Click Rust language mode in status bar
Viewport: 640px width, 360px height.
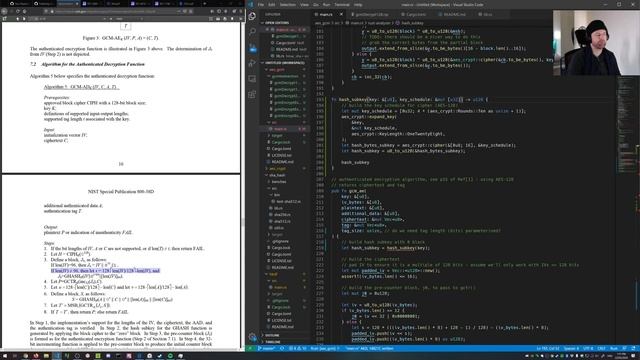614,349
